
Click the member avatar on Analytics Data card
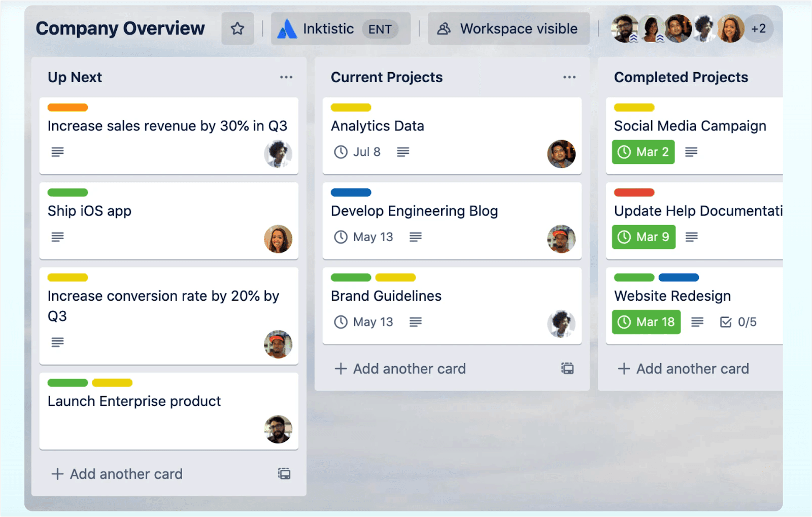click(x=561, y=154)
